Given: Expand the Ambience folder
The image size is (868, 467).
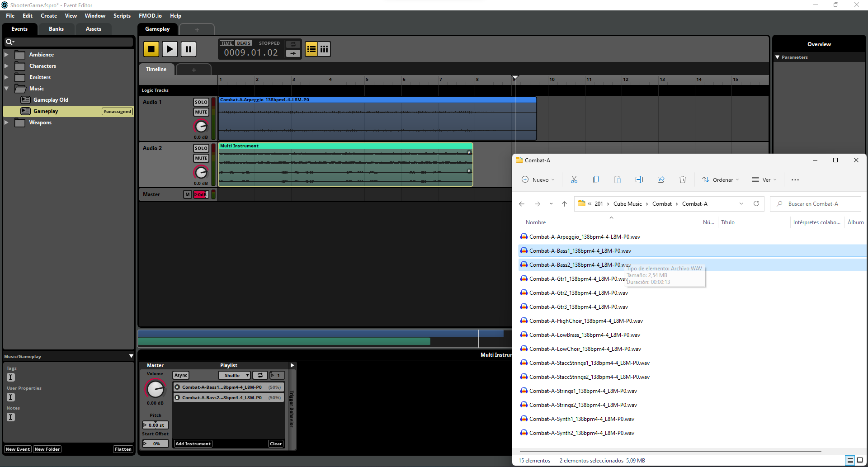Looking at the screenshot, I should (x=6, y=55).
